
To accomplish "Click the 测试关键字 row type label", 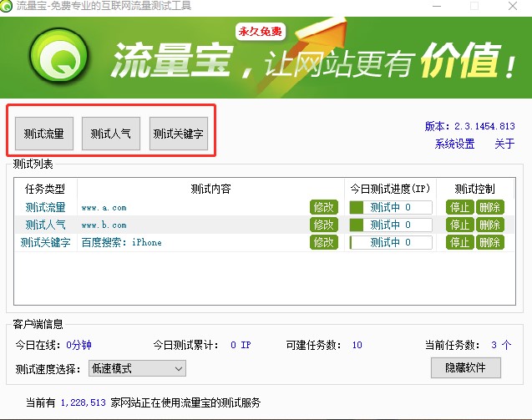I will [45, 243].
